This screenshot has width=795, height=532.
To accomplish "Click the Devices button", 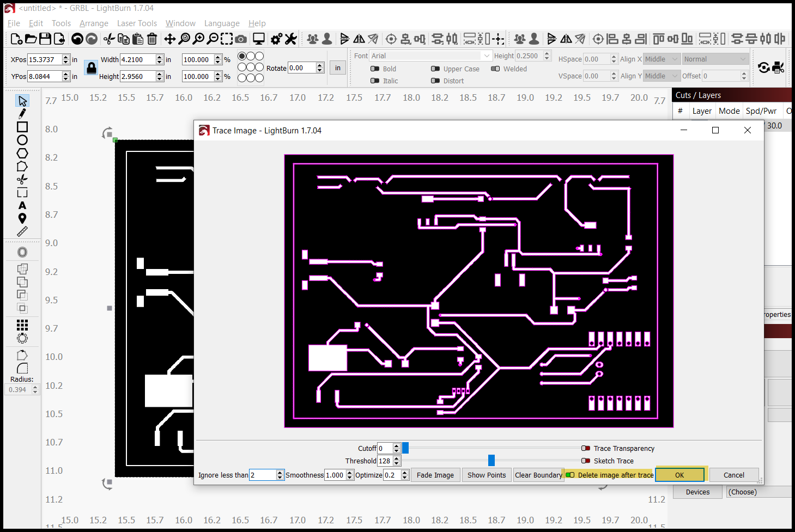I will pos(697,492).
